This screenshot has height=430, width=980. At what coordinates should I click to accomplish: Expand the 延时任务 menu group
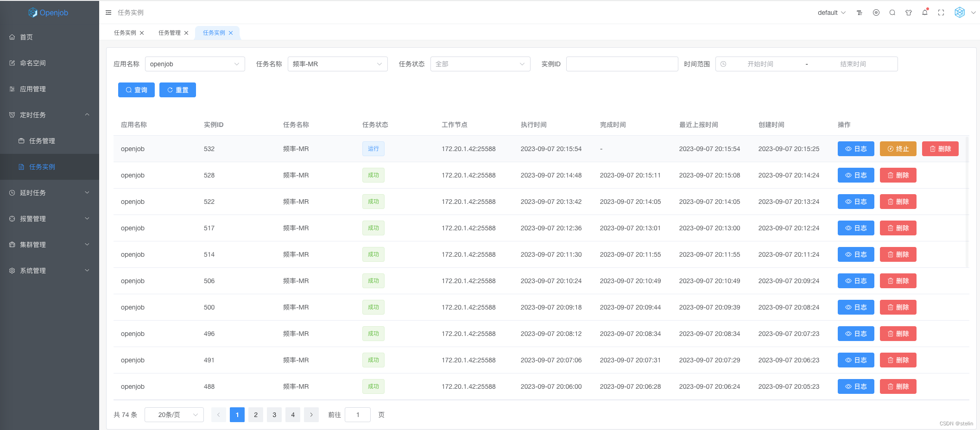coord(50,193)
